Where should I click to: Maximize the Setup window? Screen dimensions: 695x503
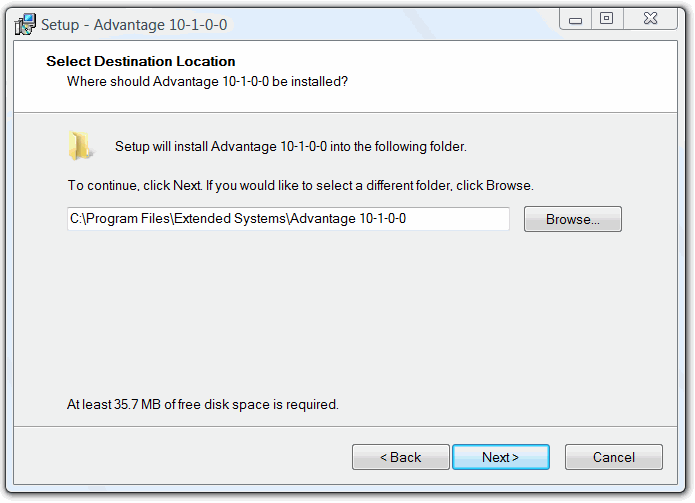click(x=606, y=19)
